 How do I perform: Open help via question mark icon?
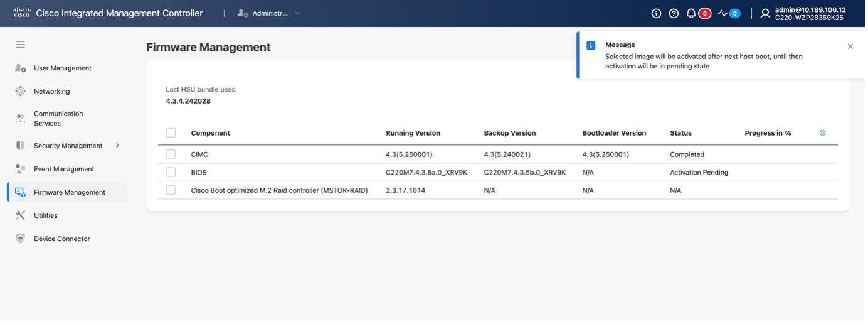(674, 13)
